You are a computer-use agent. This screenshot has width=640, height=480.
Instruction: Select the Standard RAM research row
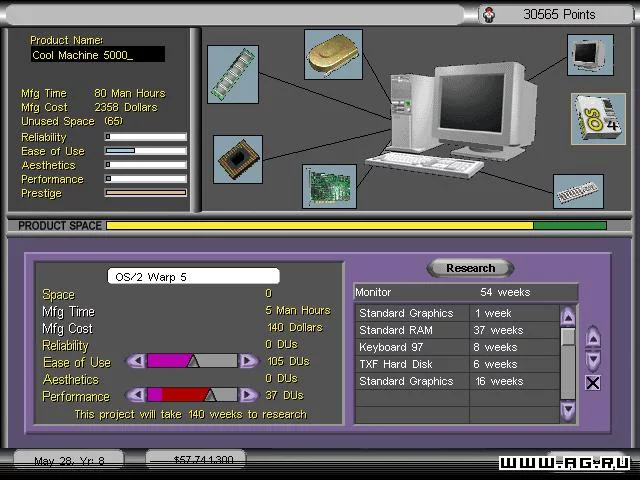point(457,330)
